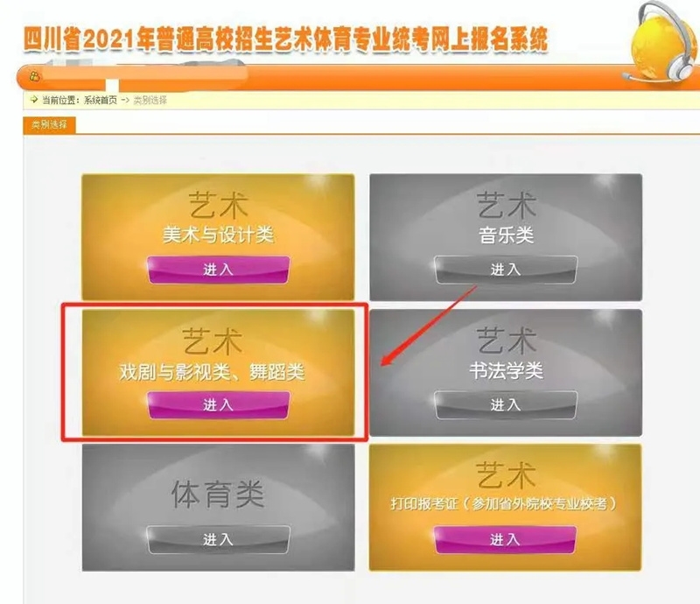The image size is (700, 604).
Task: Click 进入 under 戏剧与影视类、舞蹈类
Action: 218,405
